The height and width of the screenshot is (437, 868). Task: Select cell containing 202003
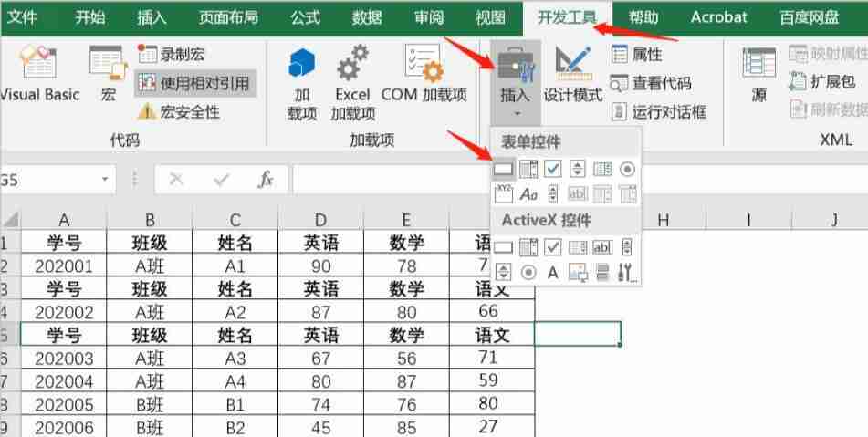[64, 359]
